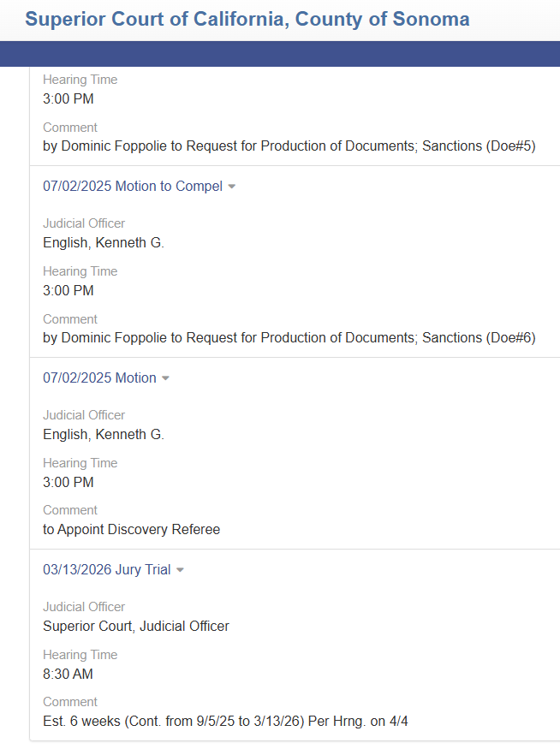Expand the caret next to Motion to Compel
The width and height of the screenshot is (560, 749).
click(232, 187)
